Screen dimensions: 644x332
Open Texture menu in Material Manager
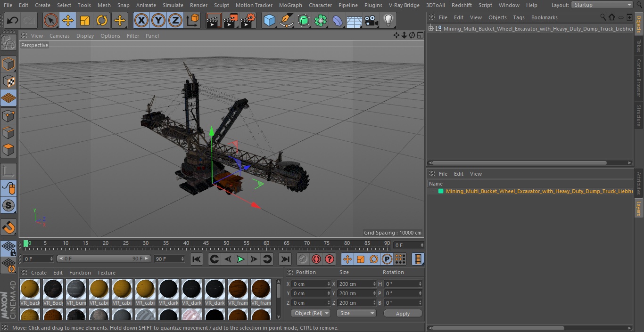[106, 273]
